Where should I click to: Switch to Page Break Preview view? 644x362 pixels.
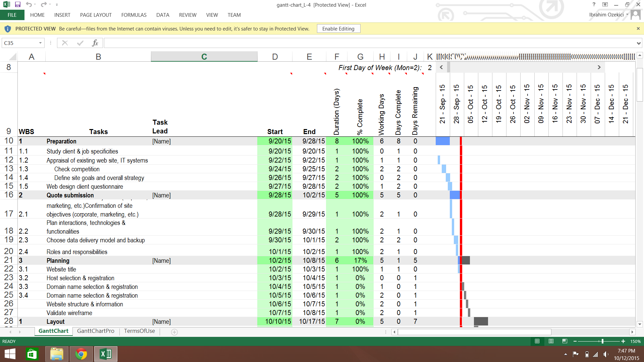point(565,341)
